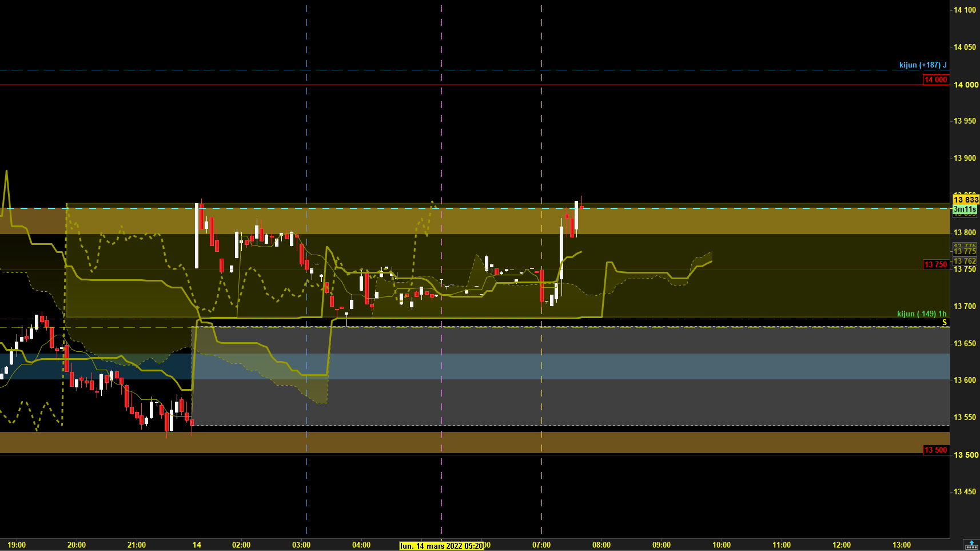Click the 13 762 indicator value tag
The height and width of the screenshot is (551, 980).
965,261
